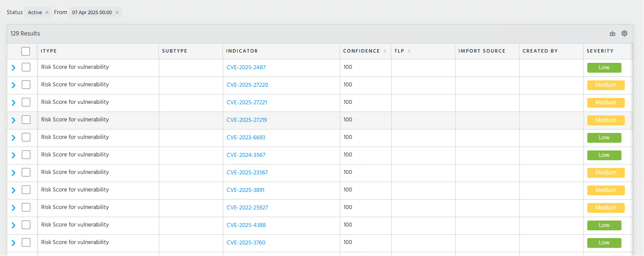Click the 129 Results count text
The image size is (644, 256).
pos(25,33)
